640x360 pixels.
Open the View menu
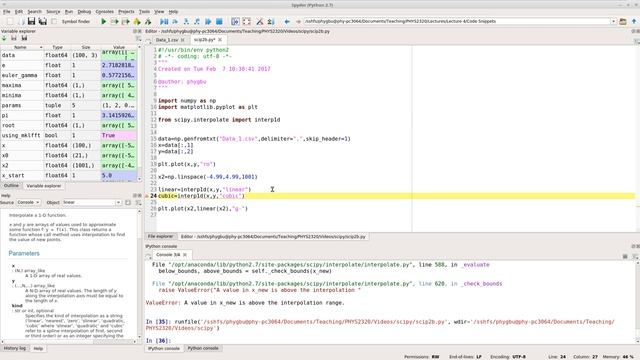coord(159,11)
